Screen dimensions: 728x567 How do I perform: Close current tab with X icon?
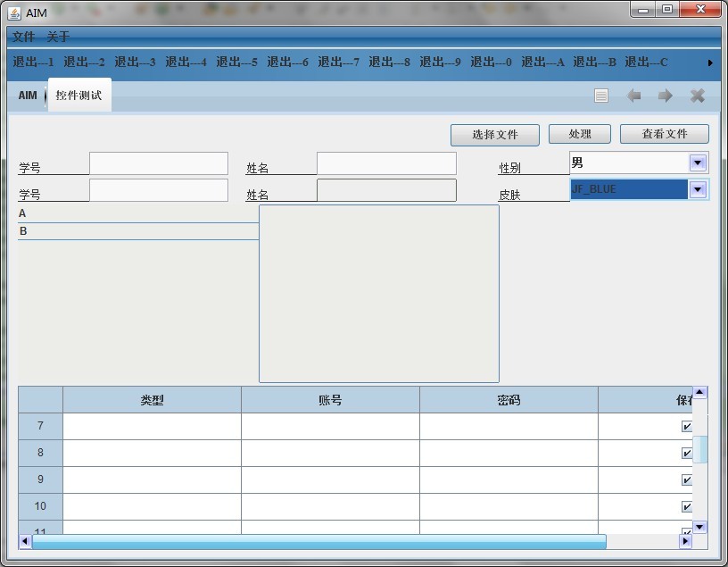[x=698, y=96]
